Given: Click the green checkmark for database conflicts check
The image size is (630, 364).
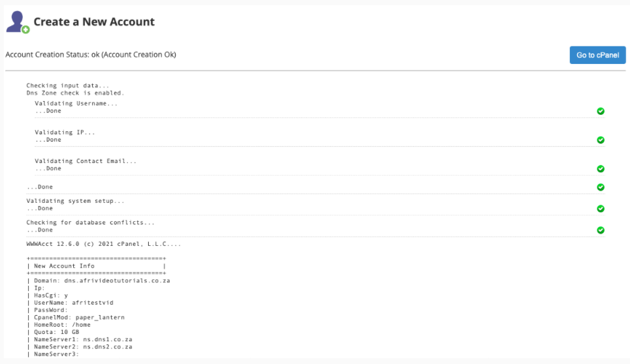Looking at the screenshot, I should pyautogui.click(x=601, y=230).
